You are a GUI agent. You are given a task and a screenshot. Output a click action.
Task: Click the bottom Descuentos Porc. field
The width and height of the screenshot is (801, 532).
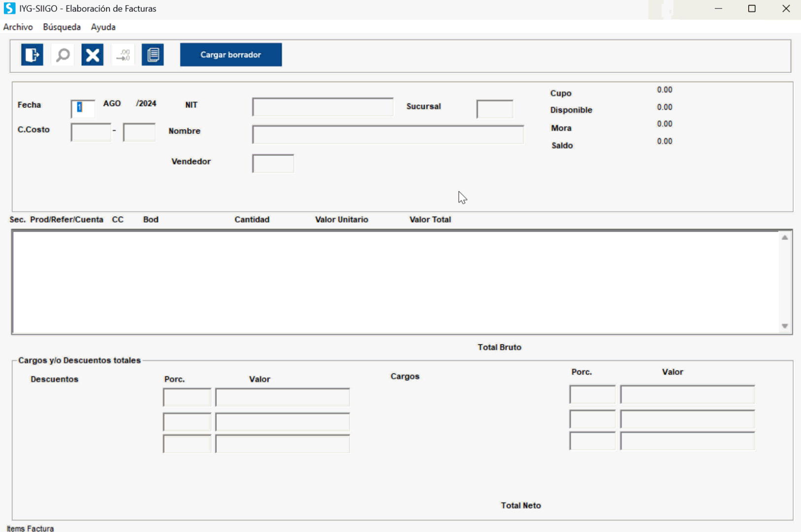[187, 444]
